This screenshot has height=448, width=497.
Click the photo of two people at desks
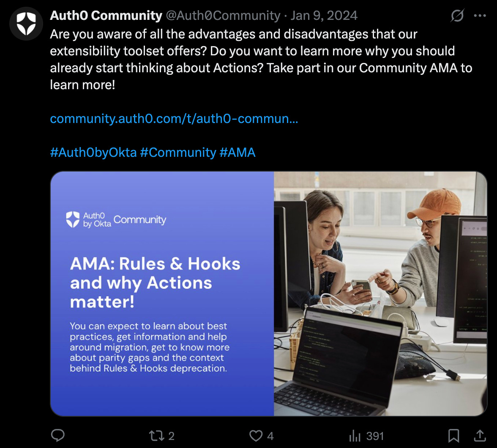[380, 294]
